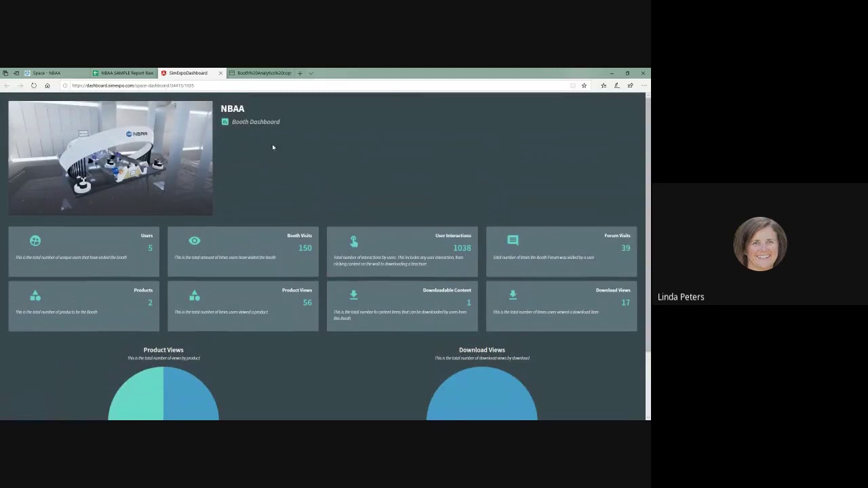Select the Forum Visits value 39

[x=625, y=248]
